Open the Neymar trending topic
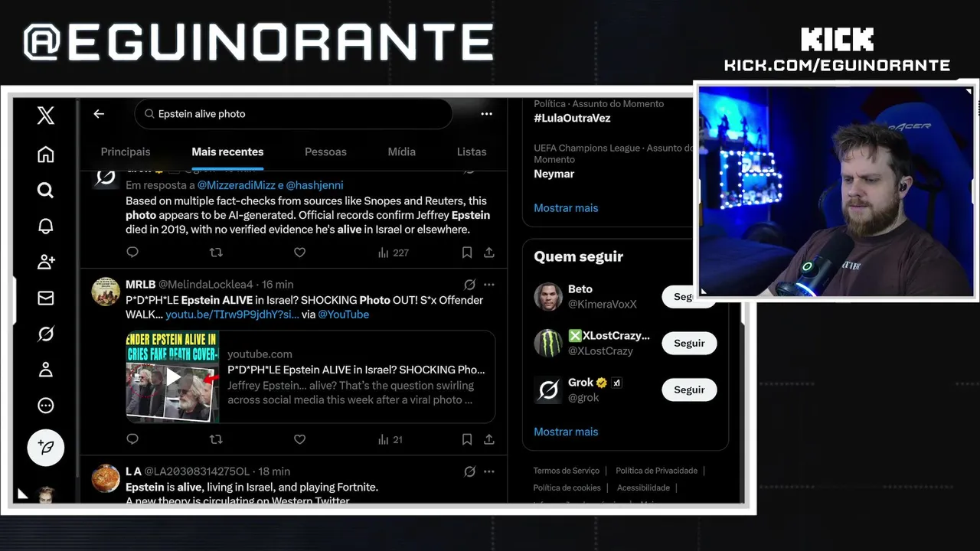 click(554, 174)
